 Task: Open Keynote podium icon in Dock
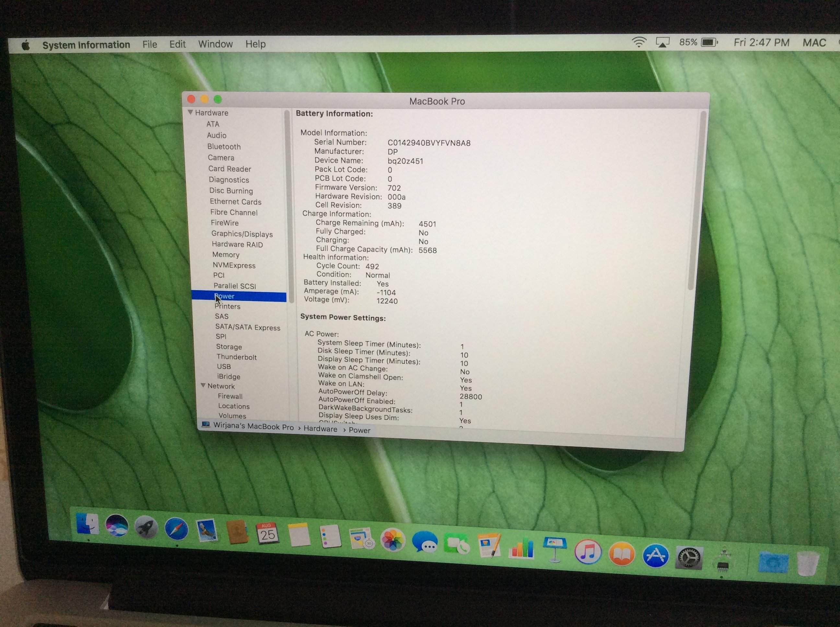pyautogui.click(x=554, y=550)
